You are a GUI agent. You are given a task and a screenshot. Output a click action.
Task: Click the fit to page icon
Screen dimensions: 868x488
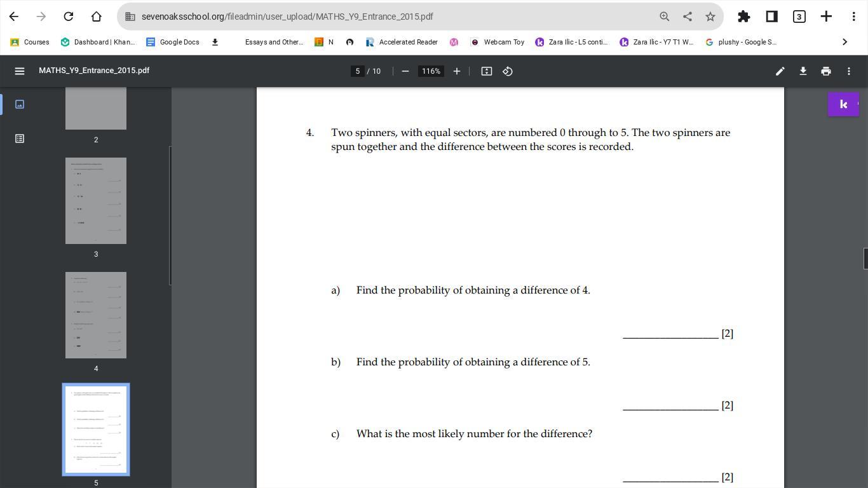pyautogui.click(x=487, y=71)
